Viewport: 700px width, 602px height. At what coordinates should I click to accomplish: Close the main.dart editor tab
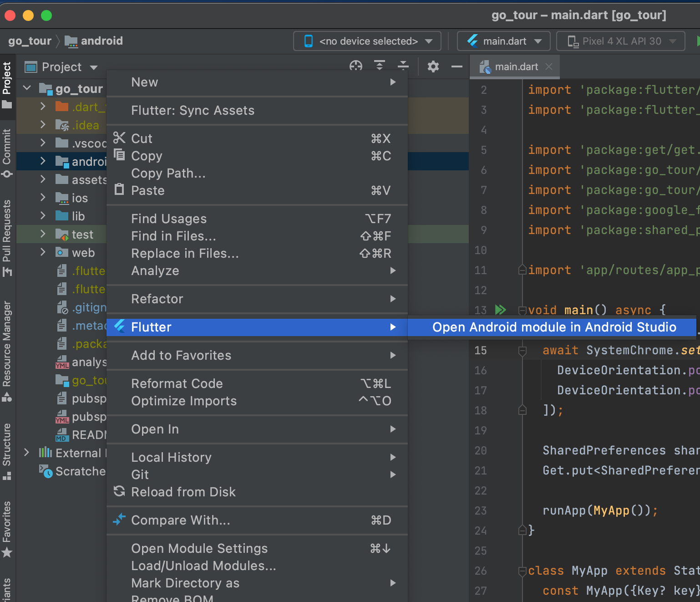[x=549, y=67]
